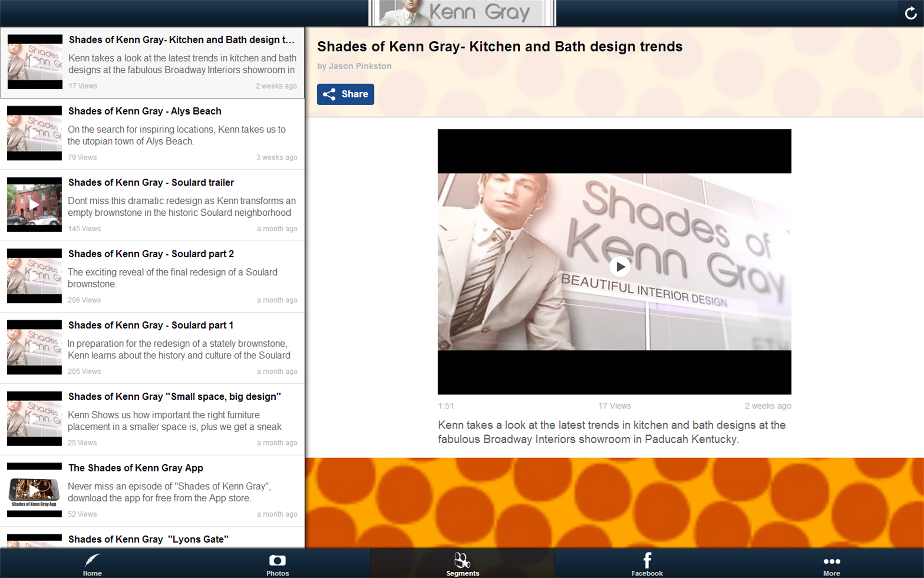Click the Soulard part 2 video thumbnail

[34, 276]
